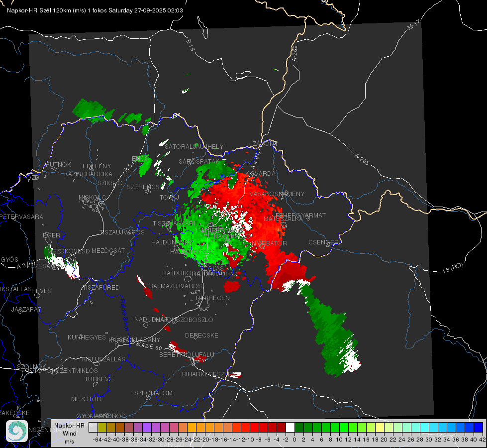This screenshot has height=448, width=487.
Task: Click the HAJDÚSZOBOSZLÓ town label
Action: click(x=184, y=320)
